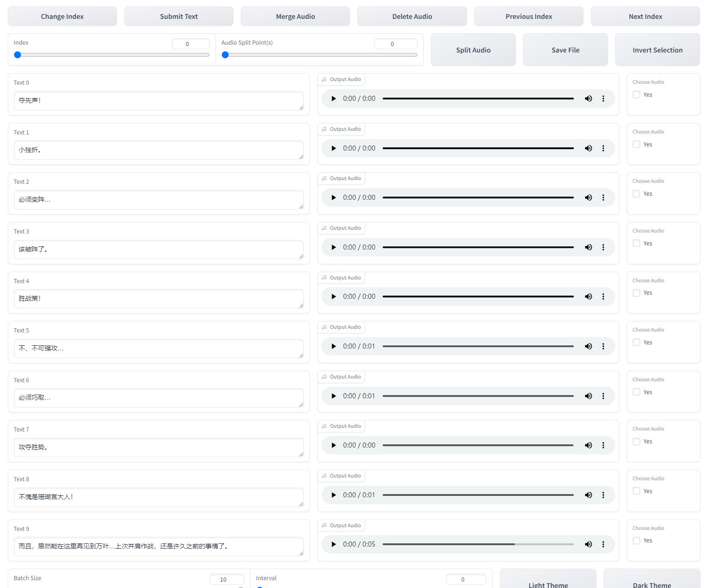The width and height of the screenshot is (706, 588).
Task: Click Invert Selection button
Action: [x=658, y=50]
